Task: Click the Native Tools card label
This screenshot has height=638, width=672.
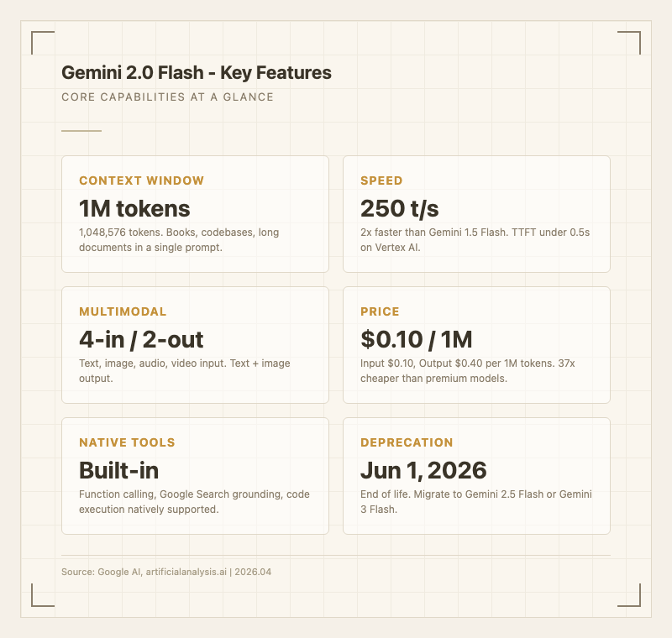Action: pyautogui.click(x=127, y=442)
